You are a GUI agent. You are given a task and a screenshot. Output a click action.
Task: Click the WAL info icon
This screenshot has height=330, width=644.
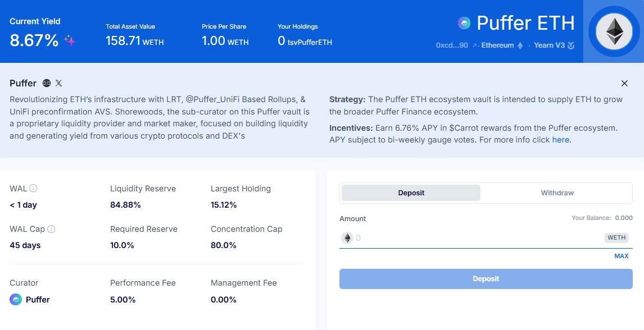34,189
